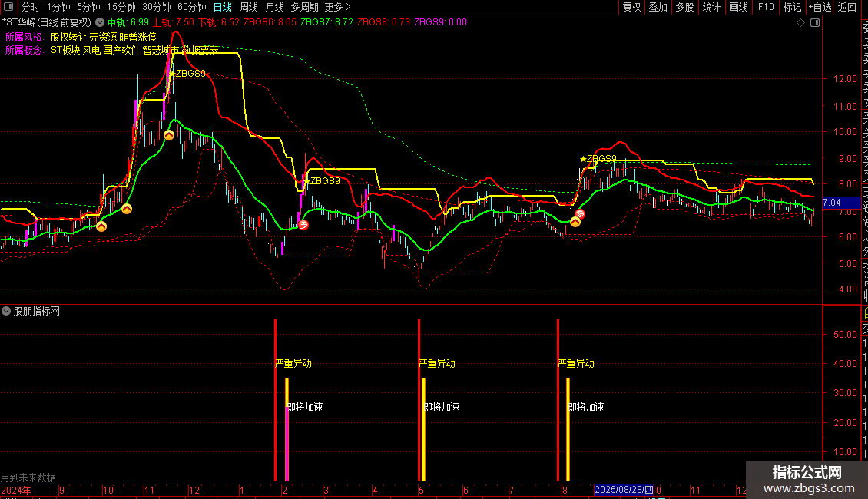This screenshot has height=499, width=868.
Task: Click the 智慧城市 concept tag
Action: pyautogui.click(x=161, y=50)
